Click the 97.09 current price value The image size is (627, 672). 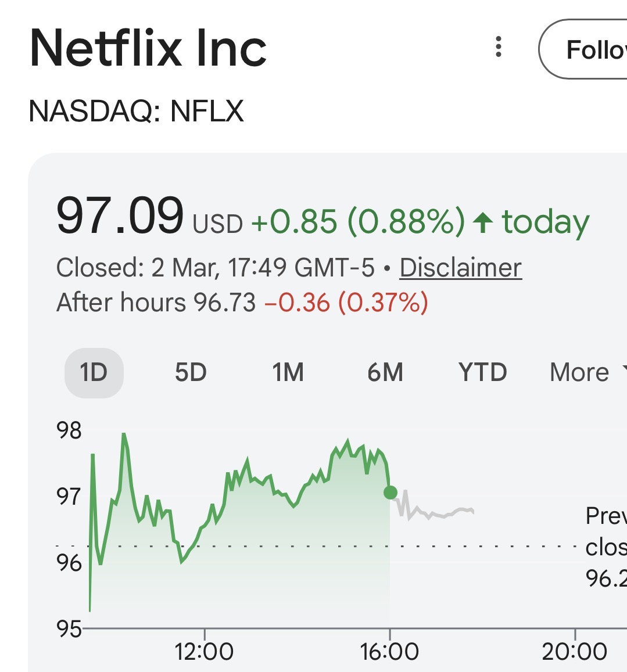(x=120, y=217)
